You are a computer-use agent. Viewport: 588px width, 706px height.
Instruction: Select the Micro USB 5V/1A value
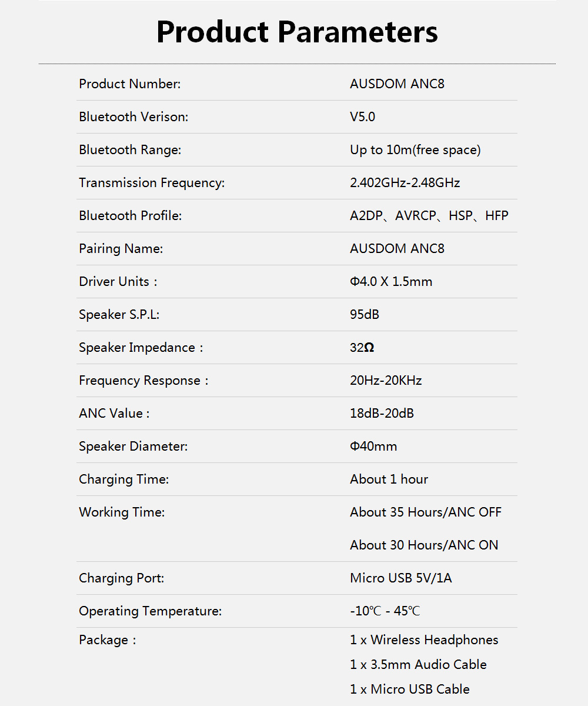400,578
